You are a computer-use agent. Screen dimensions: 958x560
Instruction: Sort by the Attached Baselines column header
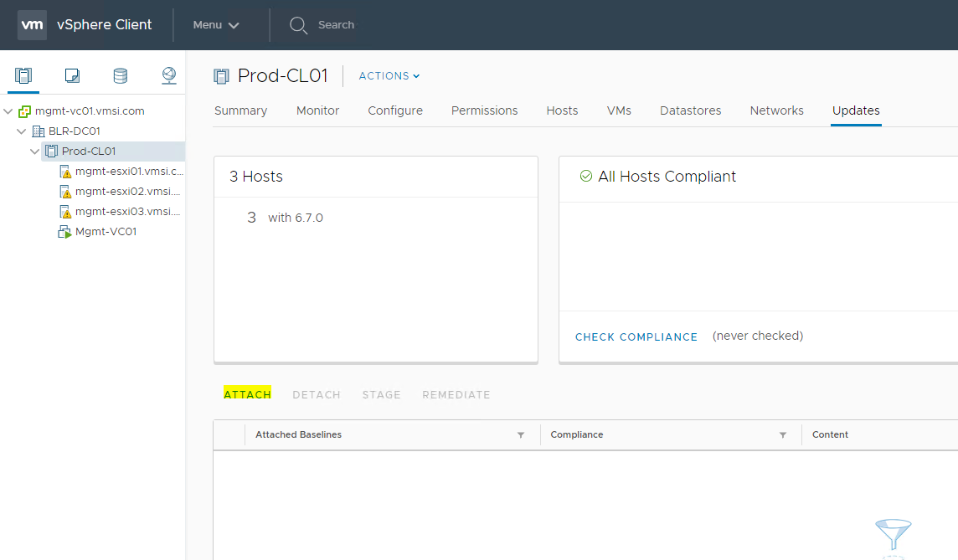[298, 434]
